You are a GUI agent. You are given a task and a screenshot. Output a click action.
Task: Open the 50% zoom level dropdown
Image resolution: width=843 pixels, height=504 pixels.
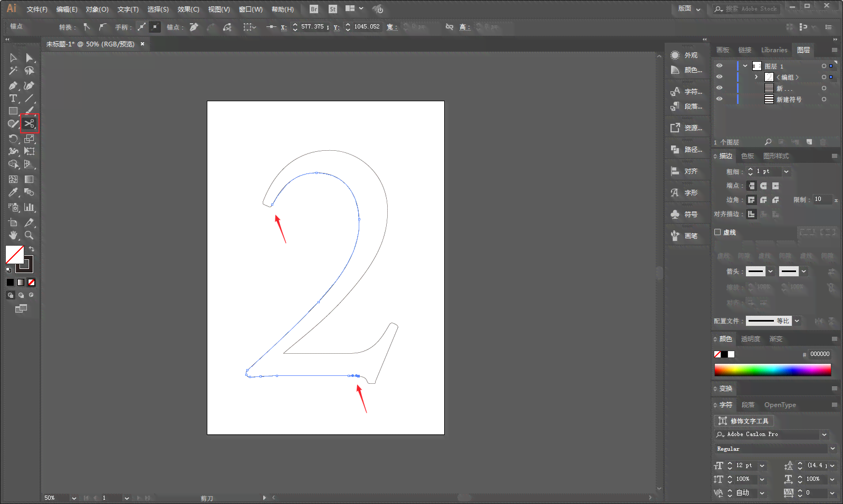(74, 498)
